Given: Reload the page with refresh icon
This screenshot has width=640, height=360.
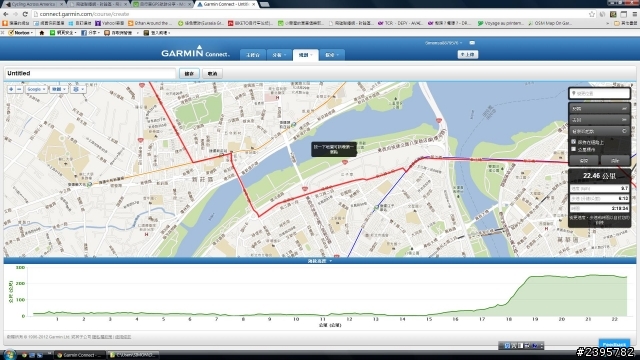Looking at the screenshot, I should (25, 14).
